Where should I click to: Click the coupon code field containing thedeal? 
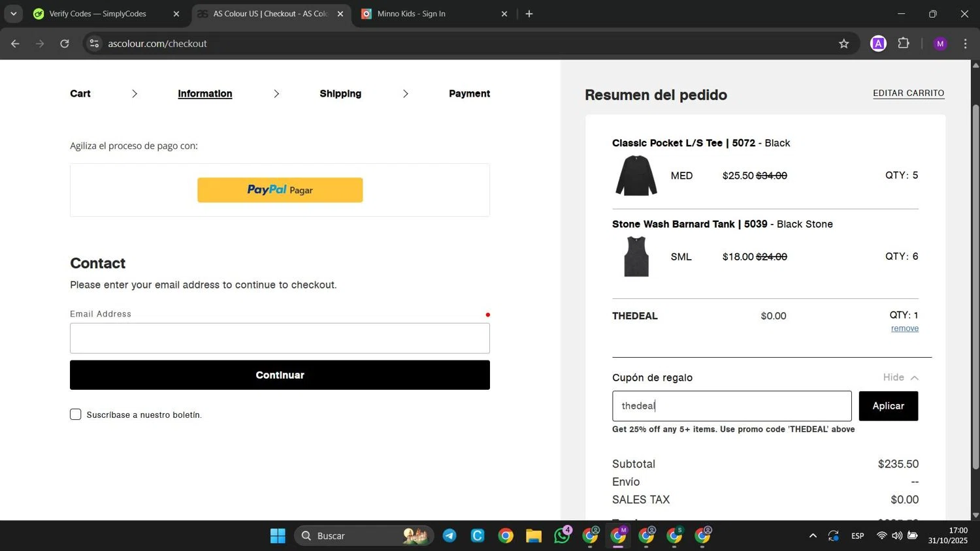pos(732,406)
